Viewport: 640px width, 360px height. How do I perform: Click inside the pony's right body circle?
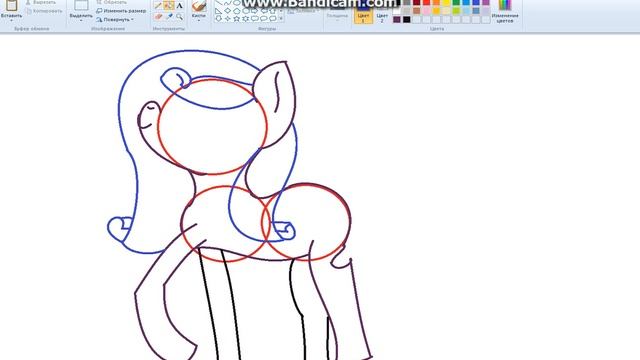[x=307, y=222]
